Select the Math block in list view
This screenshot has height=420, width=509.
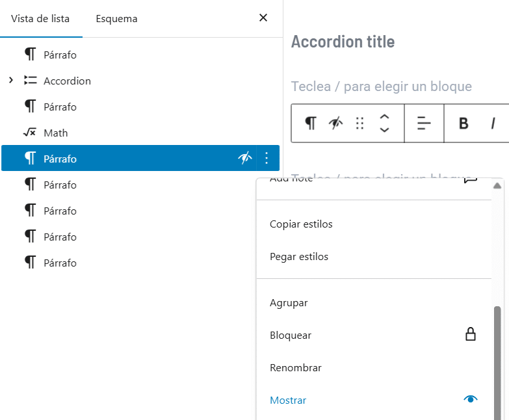click(55, 133)
